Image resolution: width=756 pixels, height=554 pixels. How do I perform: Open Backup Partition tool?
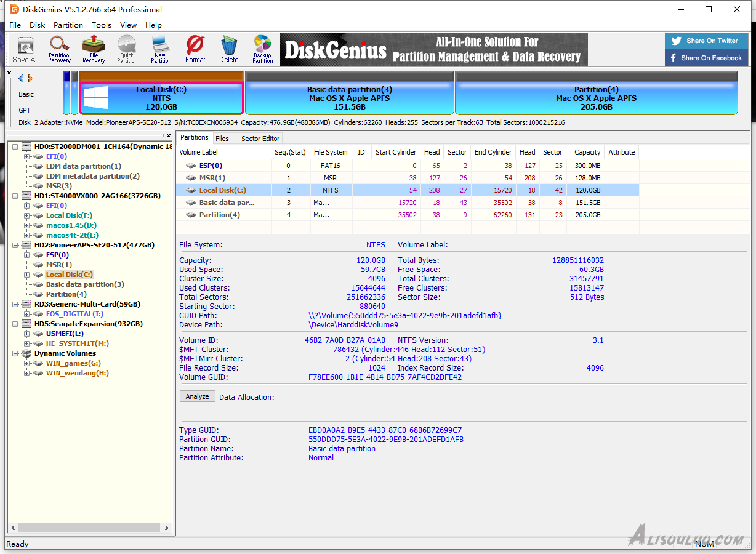tap(262, 49)
